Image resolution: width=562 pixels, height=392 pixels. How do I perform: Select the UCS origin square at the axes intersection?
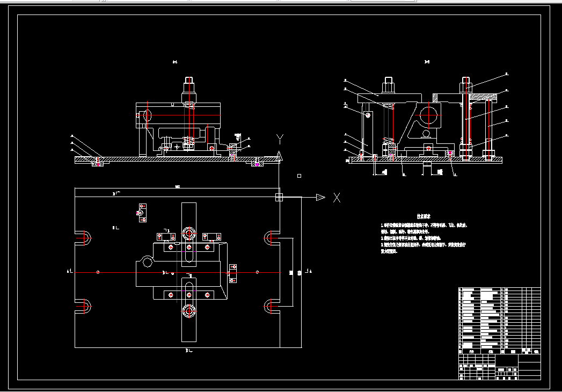pos(279,197)
